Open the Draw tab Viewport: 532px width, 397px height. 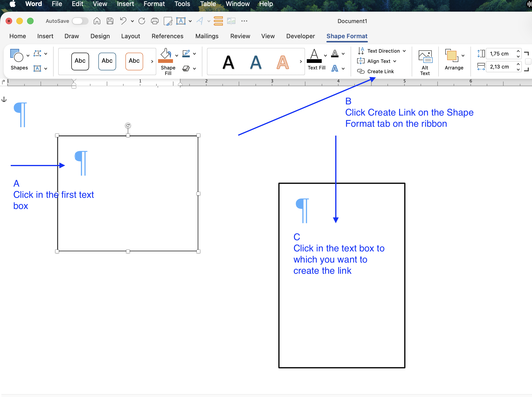click(x=72, y=36)
